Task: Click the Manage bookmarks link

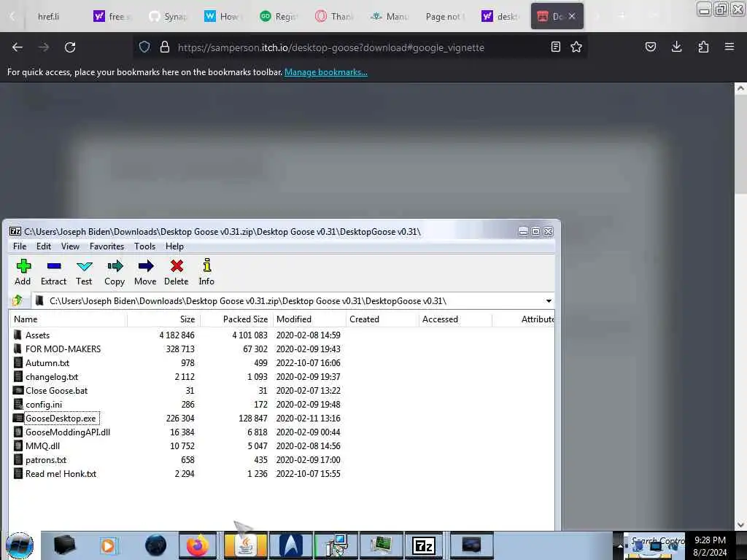Action: click(326, 72)
